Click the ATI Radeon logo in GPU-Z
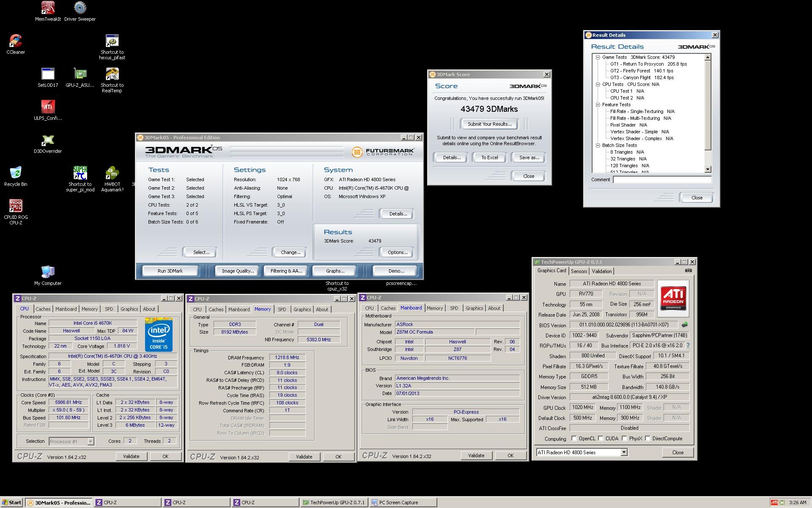 click(673, 298)
